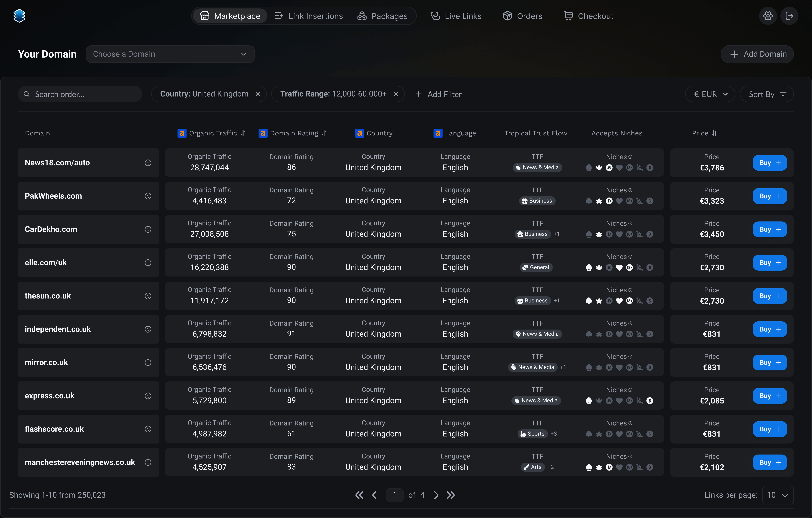
Task: Sort by the Price column arrows
Action: pyautogui.click(x=714, y=133)
